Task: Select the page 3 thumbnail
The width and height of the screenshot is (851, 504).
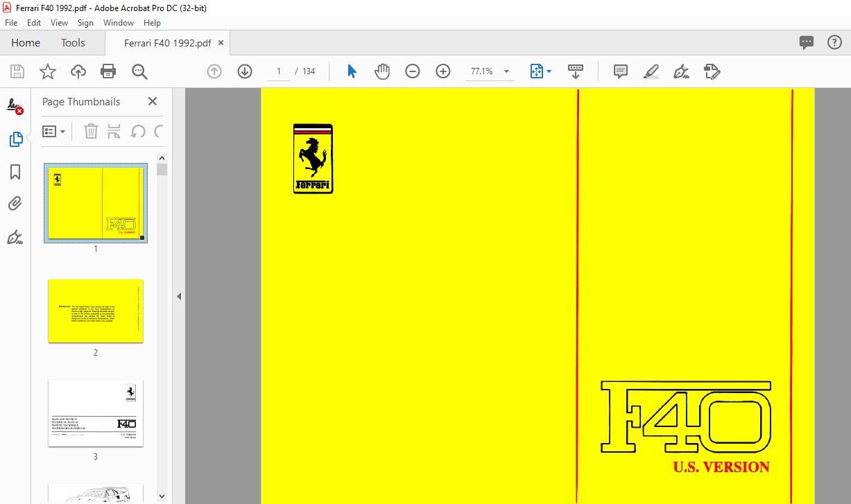Action: (96, 413)
